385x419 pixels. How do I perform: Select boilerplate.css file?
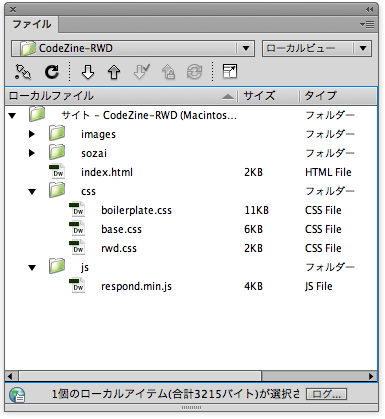(x=136, y=210)
